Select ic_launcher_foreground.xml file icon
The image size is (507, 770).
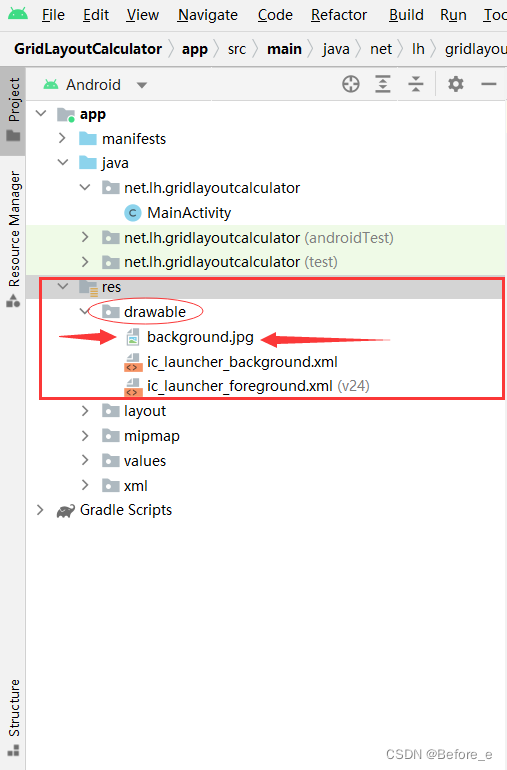pyautogui.click(x=133, y=387)
